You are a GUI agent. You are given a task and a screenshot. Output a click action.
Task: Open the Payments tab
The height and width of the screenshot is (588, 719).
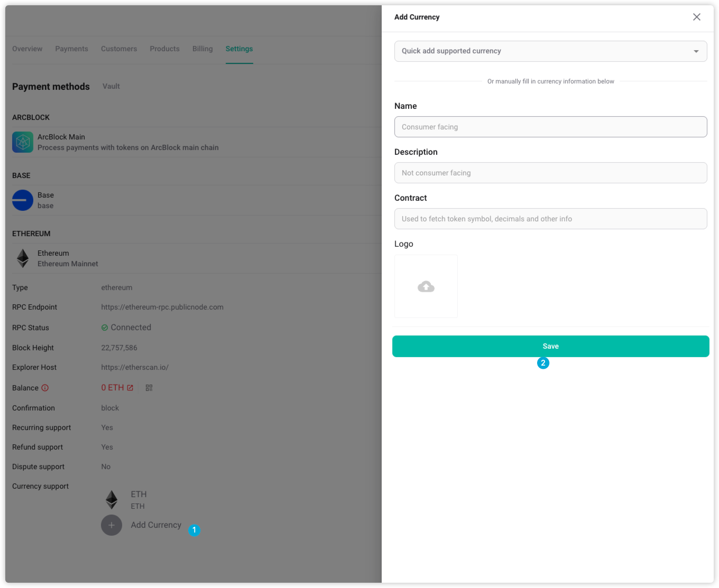[x=71, y=49]
